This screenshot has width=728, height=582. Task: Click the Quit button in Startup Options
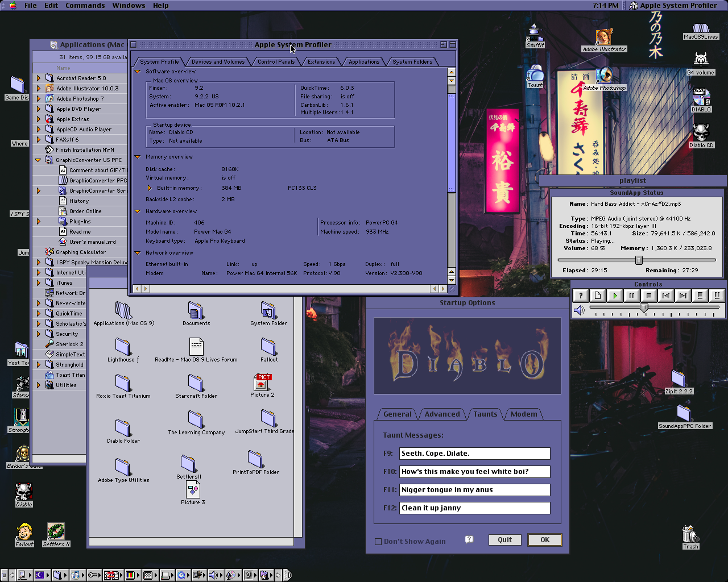coord(505,540)
